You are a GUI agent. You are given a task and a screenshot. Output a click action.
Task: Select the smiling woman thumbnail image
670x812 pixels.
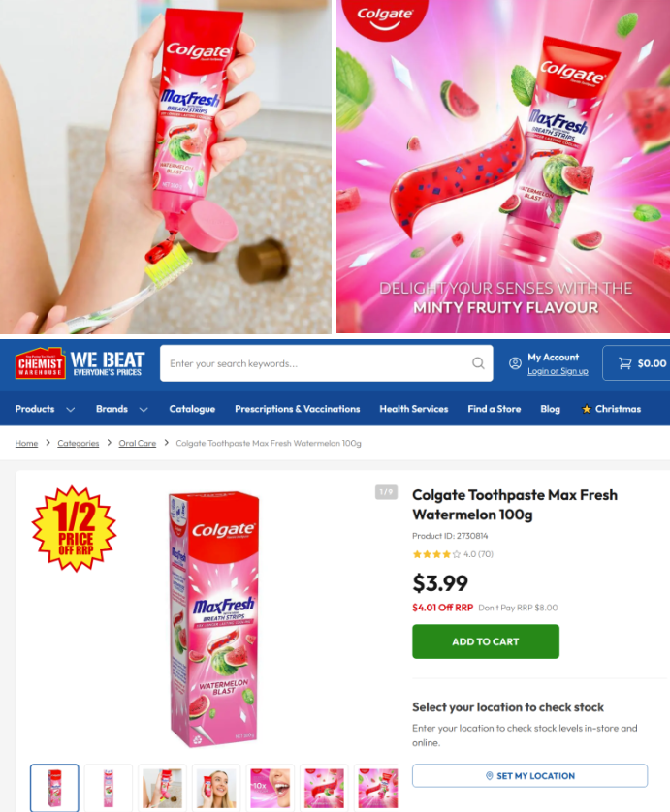tap(216, 788)
